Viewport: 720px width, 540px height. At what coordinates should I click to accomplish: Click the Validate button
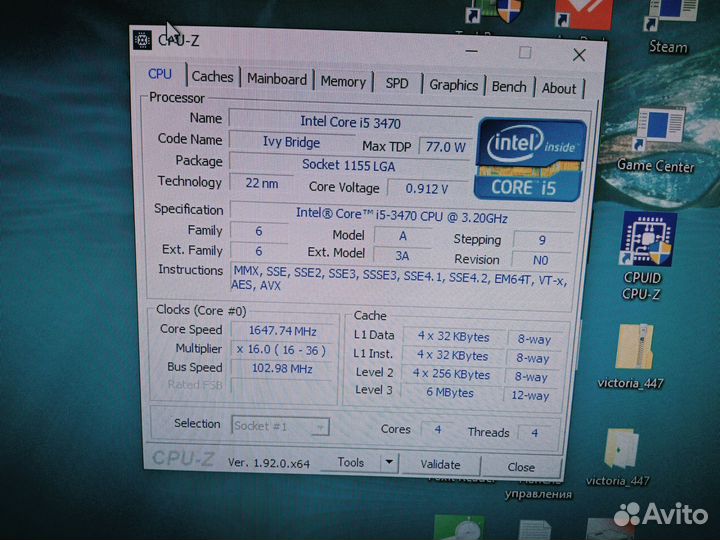pyautogui.click(x=440, y=465)
